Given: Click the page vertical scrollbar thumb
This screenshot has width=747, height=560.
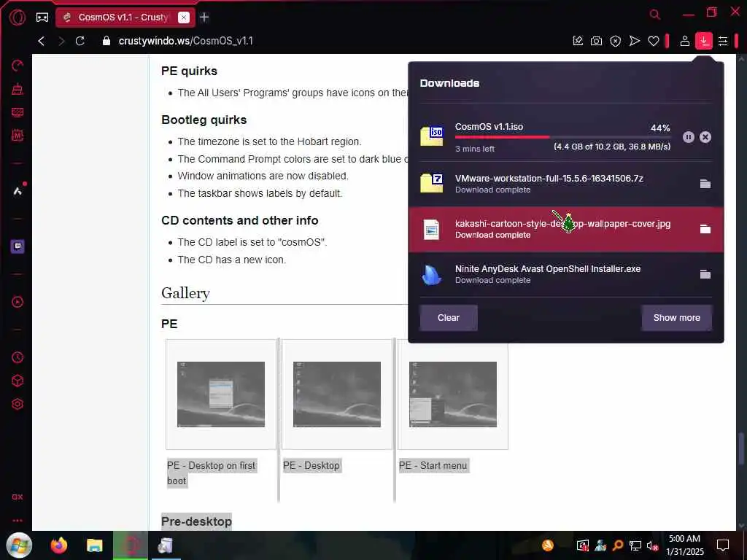Looking at the screenshot, I should [x=741, y=448].
